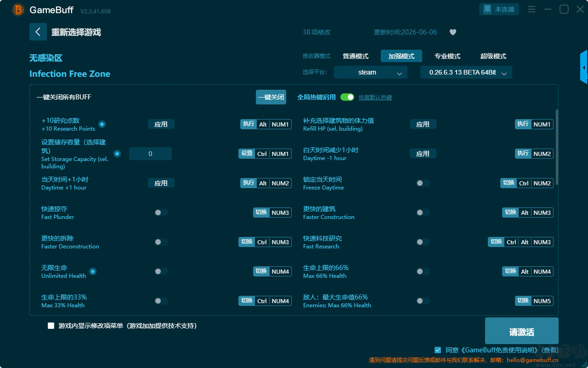Viewport: 588px width, 368px height.
Task: Click the 更新时间:2026-06-06 text
Action: click(x=406, y=32)
